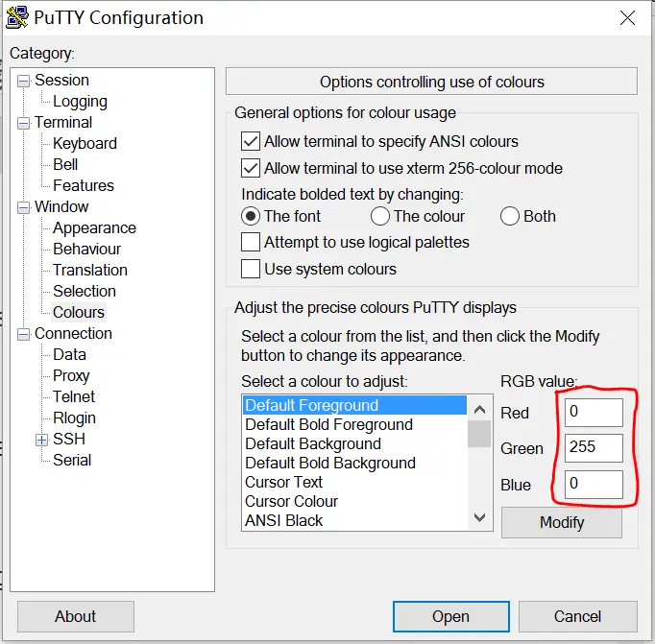Click the Green RGB value field

point(594,448)
